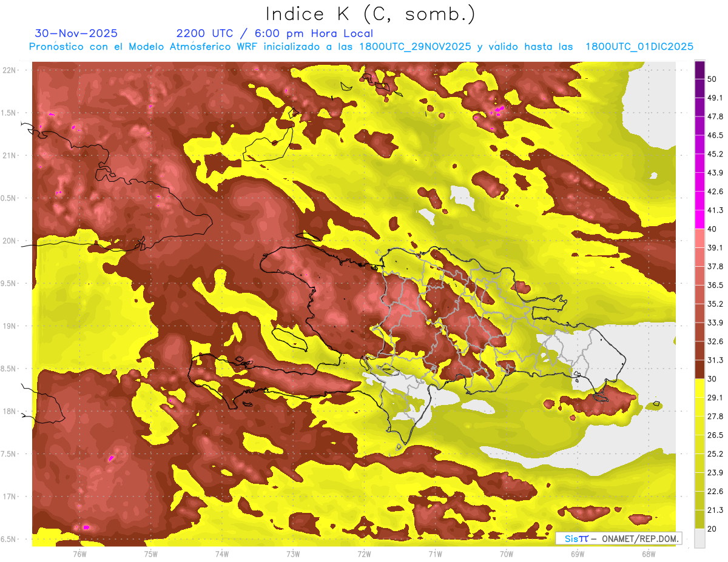The image size is (728, 562).
Task: Click the '22N' latitude label
Action: (10, 70)
